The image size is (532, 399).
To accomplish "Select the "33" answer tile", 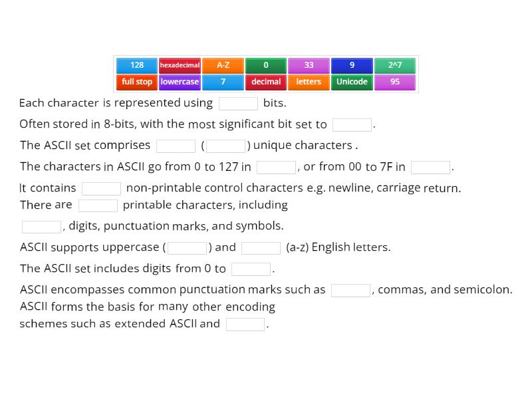I will 309,65.
